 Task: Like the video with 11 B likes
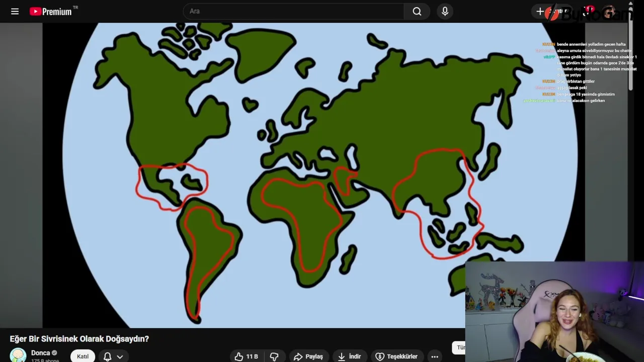tap(247, 356)
